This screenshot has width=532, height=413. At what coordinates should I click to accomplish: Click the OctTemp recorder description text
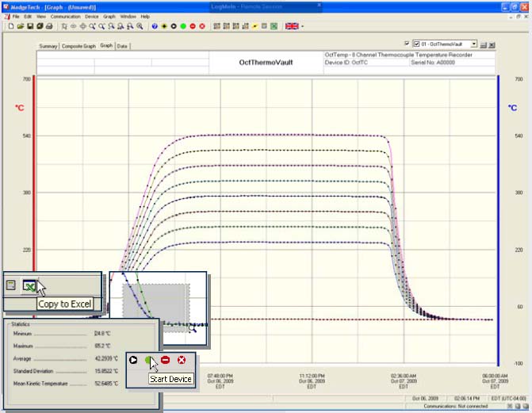click(398, 55)
